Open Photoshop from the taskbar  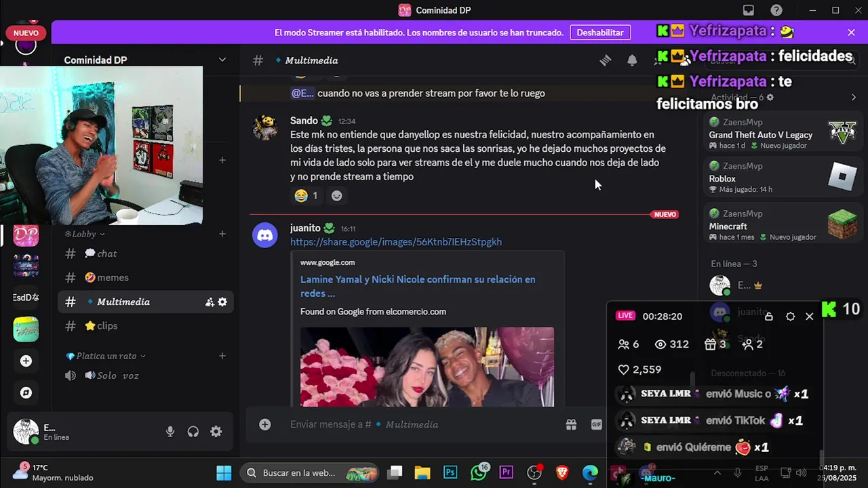pyautogui.click(x=450, y=473)
